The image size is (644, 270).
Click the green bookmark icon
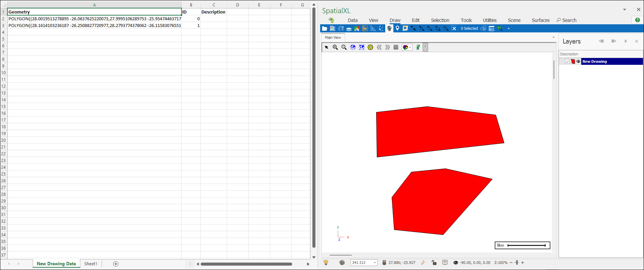418,47
